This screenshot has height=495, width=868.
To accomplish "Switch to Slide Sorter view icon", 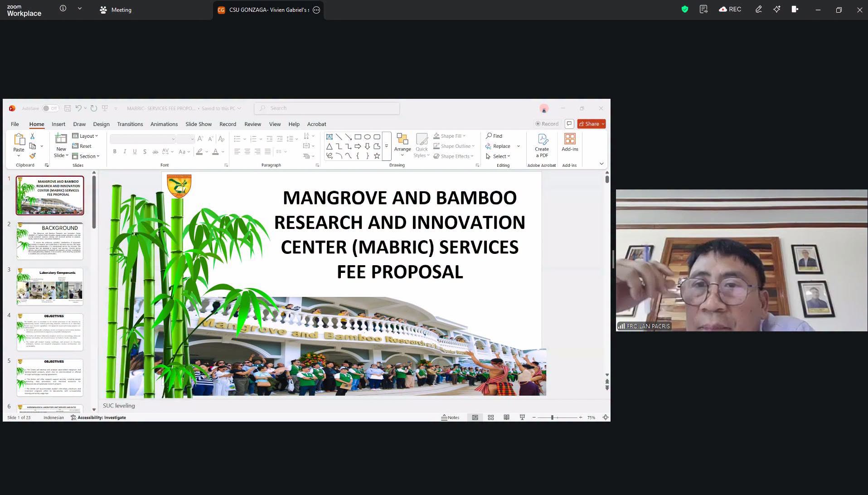I will 491,417.
